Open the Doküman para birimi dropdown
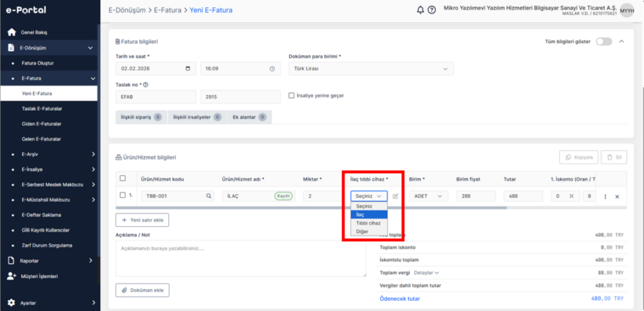644x311 pixels. 371,69
